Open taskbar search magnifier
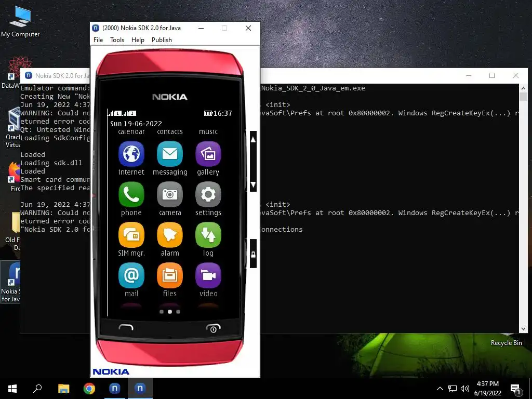532x399 pixels. pyautogui.click(x=37, y=389)
